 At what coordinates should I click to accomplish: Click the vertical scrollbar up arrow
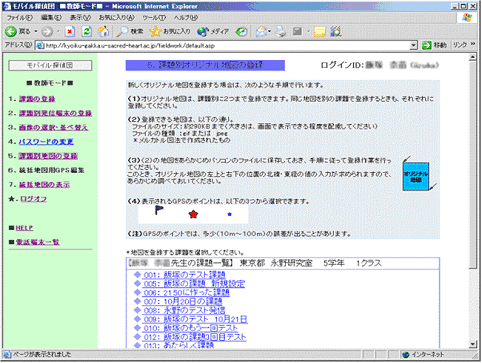coord(473,58)
